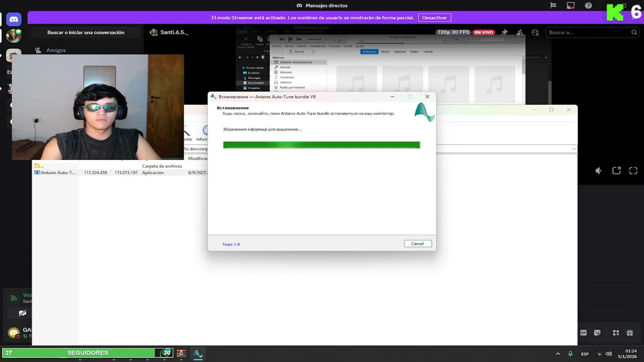Open Descargas in streamed Explorer sidebar

tap(254, 78)
